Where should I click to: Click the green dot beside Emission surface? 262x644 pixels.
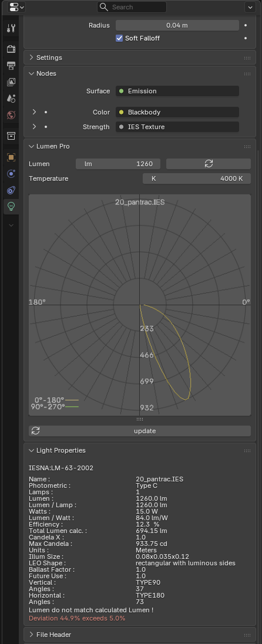click(x=122, y=91)
